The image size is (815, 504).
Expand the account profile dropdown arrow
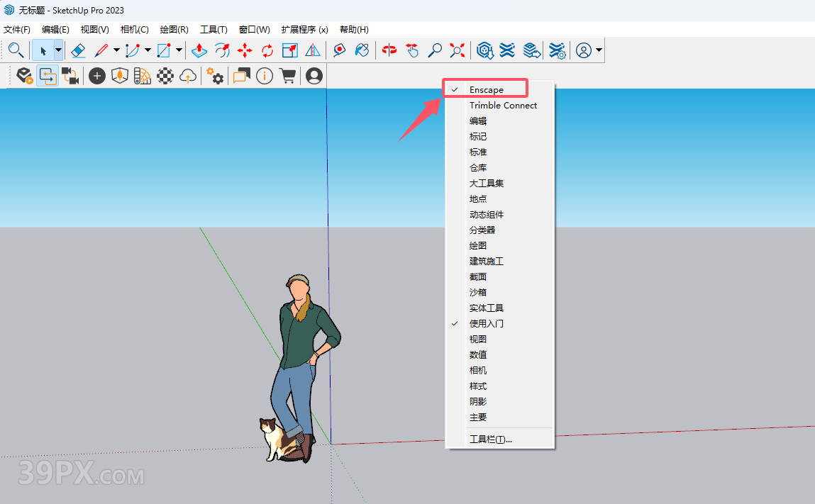coord(599,50)
